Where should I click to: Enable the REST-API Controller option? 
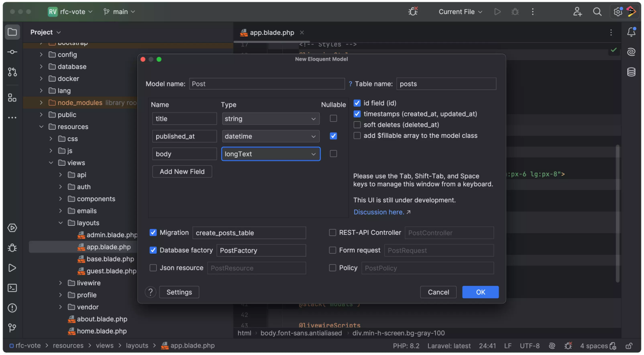pos(331,232)
